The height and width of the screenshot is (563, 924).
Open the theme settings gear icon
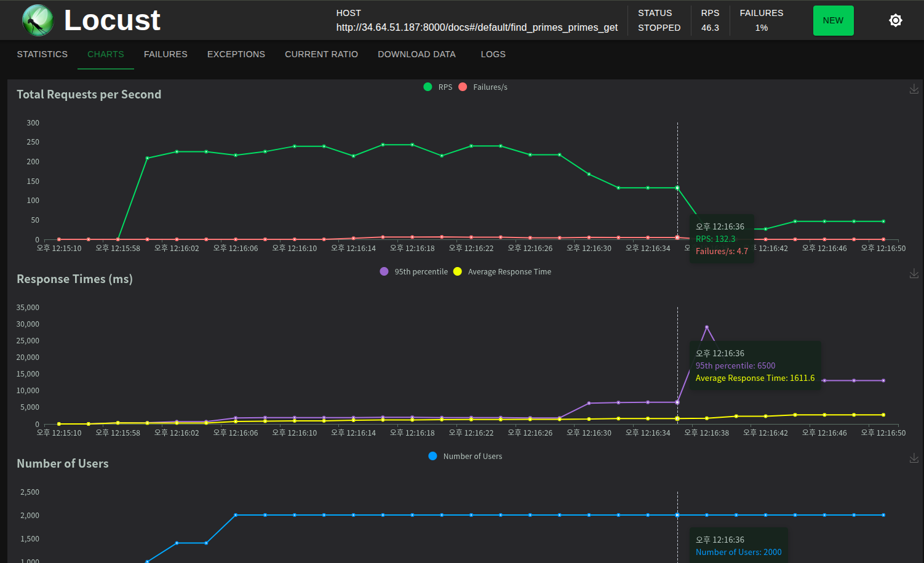tap(896, 20)
